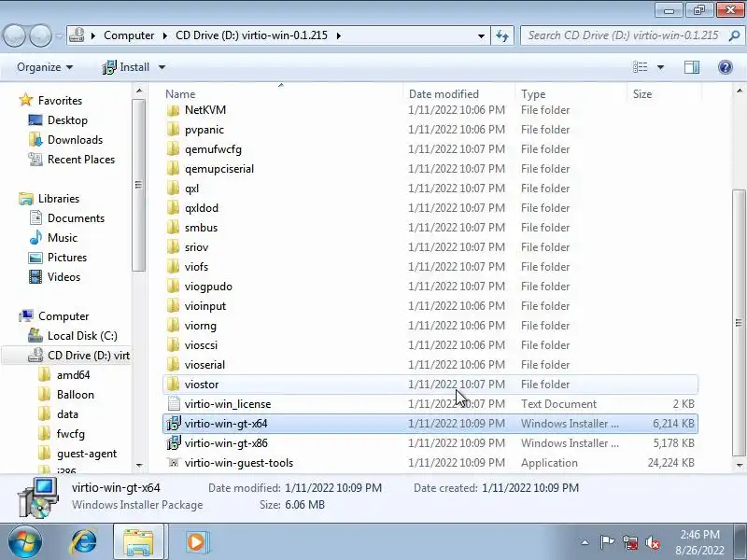The image size is (747, 560).
Task: Open the Organize dropdown menu
Action: pyautogui.click(x=45, y=67)
